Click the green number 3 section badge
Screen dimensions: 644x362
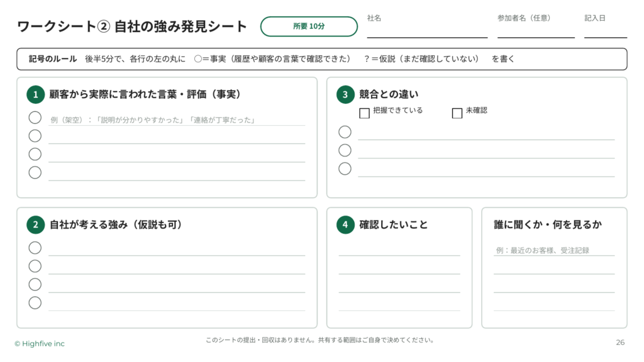[345, 94]
